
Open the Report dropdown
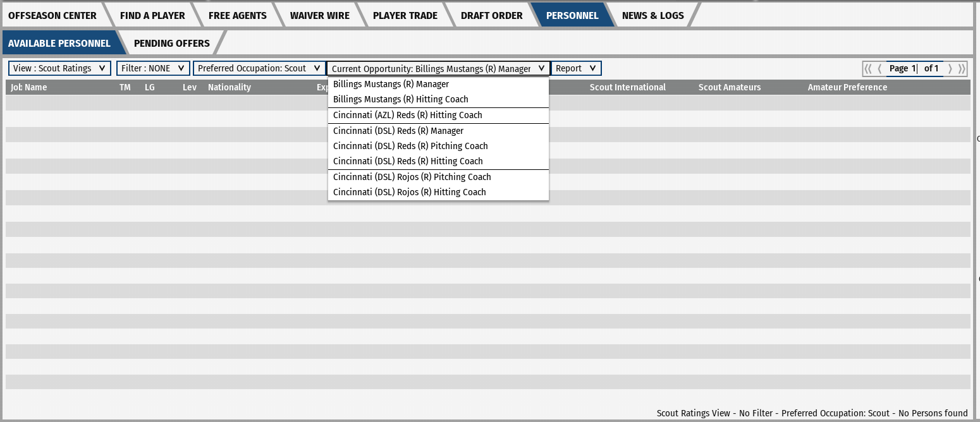(576, 68)
